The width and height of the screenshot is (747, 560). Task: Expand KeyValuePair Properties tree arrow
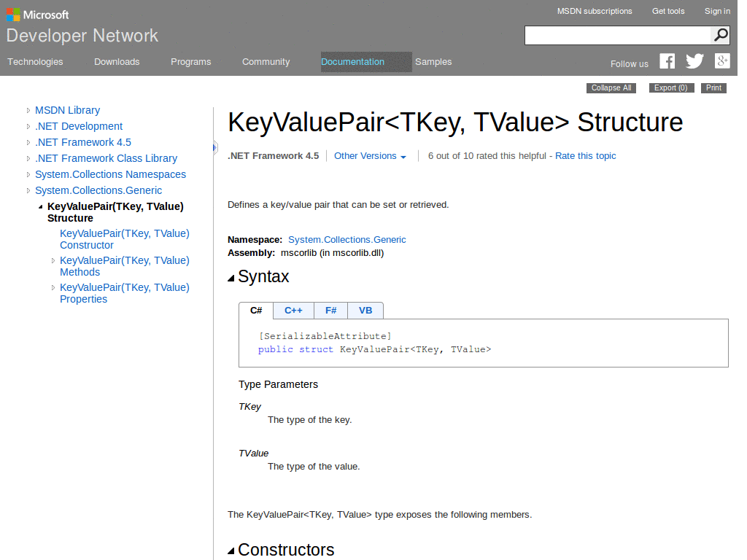(53, 287)
